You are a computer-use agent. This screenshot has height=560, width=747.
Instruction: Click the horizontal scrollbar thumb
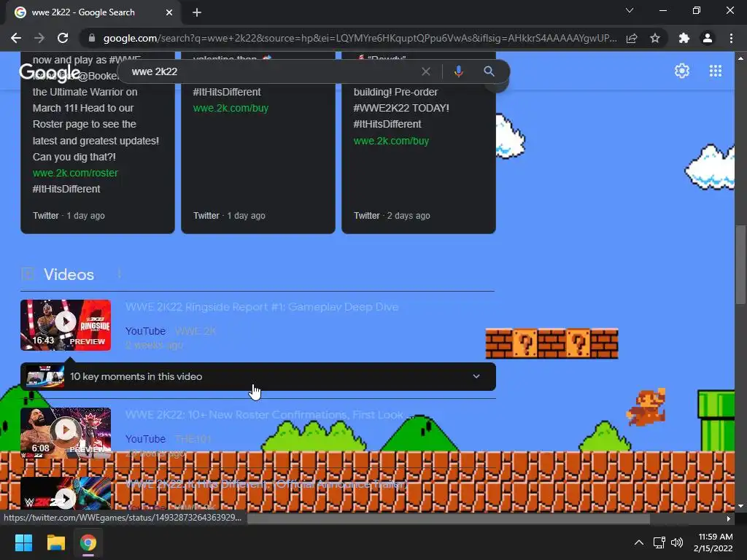pyautogui.click(x=449, y=518)
